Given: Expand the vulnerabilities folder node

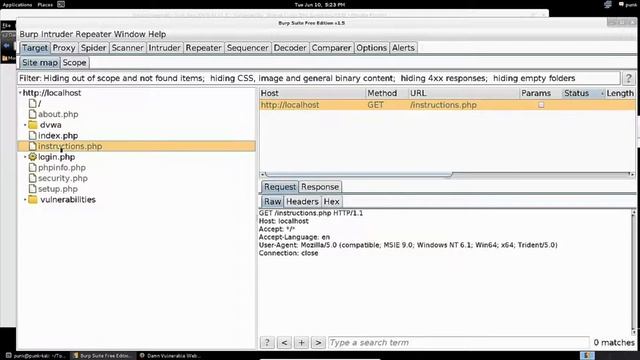Looking at the screenshot, I should [25, 200].
